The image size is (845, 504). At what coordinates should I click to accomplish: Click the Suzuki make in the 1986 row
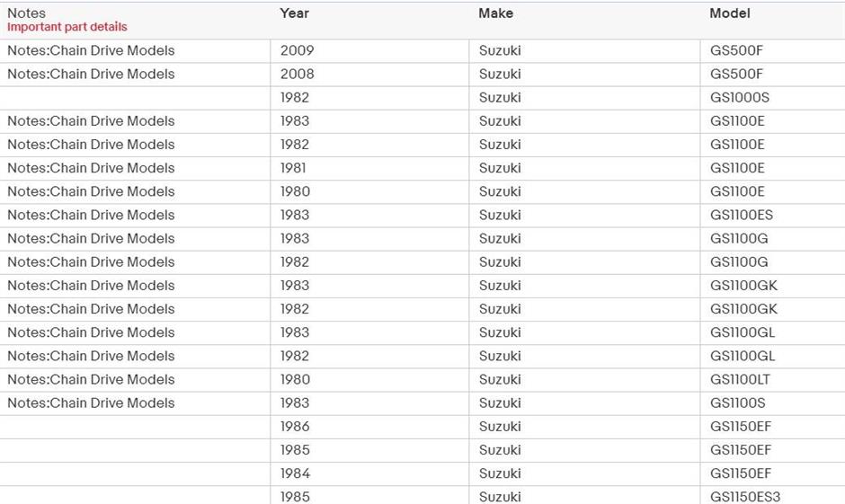click(x=500, y=426)
